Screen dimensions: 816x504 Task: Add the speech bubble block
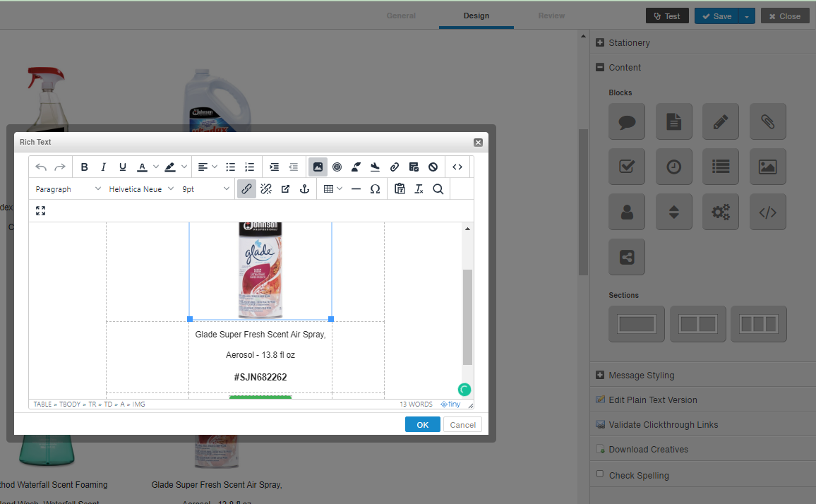[627, 122]
